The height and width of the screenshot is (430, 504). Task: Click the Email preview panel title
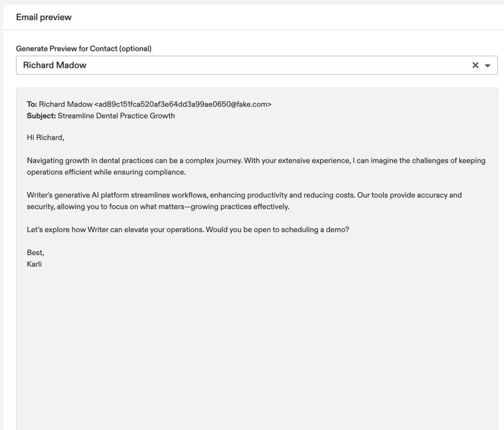click(42, 17)
